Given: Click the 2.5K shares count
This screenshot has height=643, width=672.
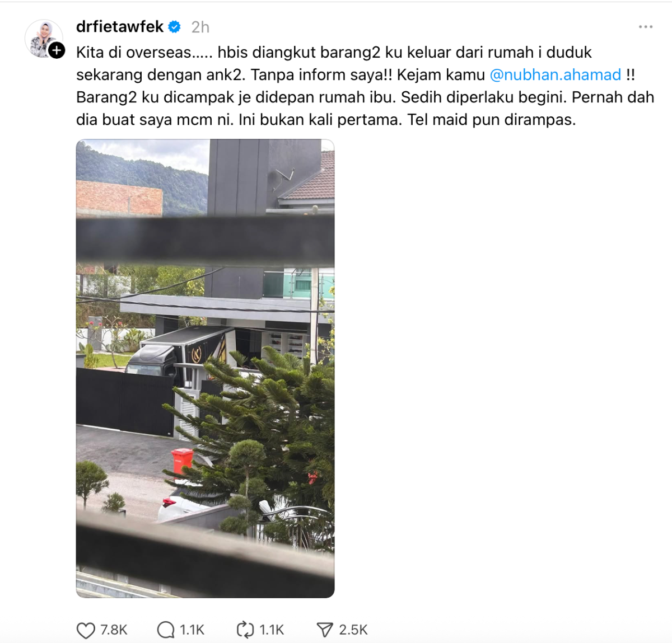Looking at the screenshot, I should pos(353,630).
